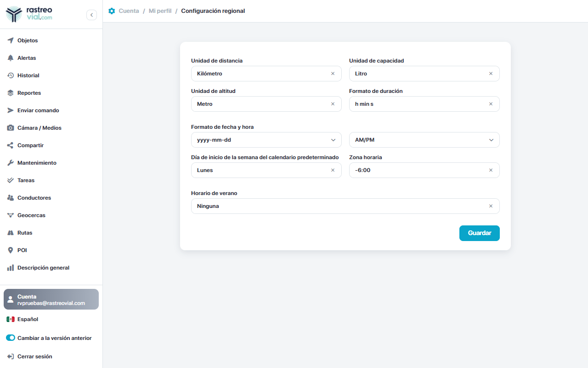Go to the Geocercas menu item

pos(51,215)
